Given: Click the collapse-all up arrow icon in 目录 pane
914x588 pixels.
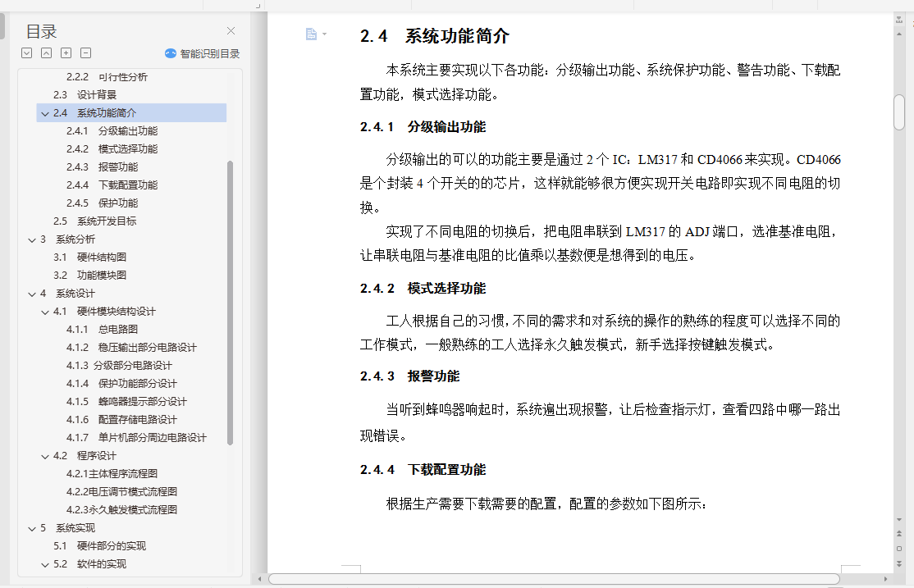Looking at the screenshot, I should pyautogui.click(x=47, y=53).
